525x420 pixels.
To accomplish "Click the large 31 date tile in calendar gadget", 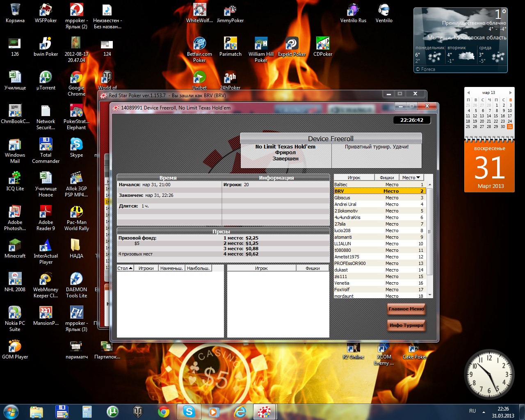I will 489,167.
